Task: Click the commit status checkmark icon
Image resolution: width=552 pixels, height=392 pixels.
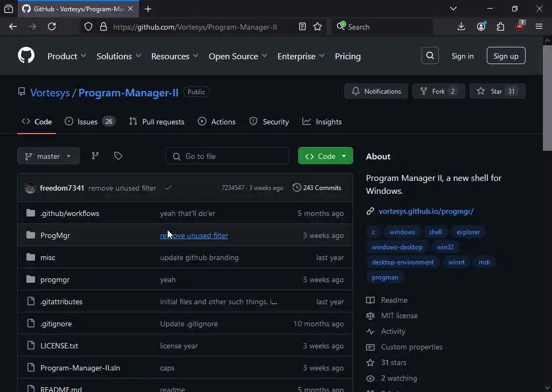Action: pyautogui.click(x=168, y=188)
